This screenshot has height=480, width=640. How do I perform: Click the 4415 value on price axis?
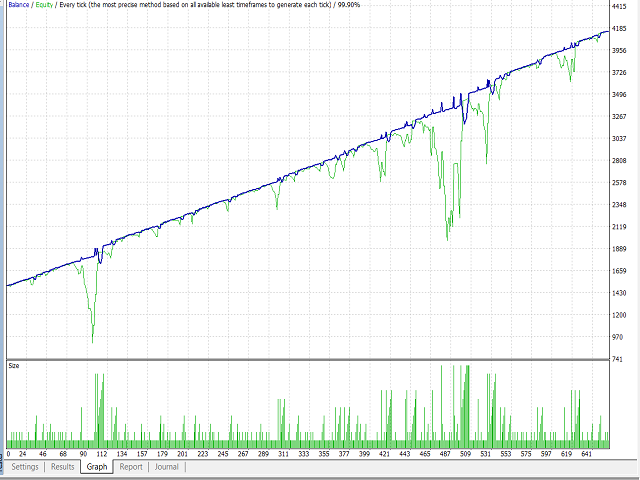pos(619,7)
